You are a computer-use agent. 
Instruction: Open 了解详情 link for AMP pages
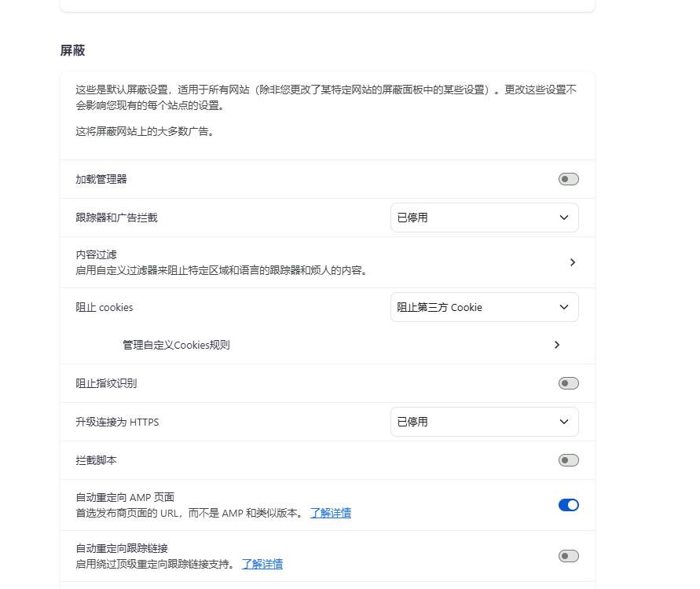[330, 513]
